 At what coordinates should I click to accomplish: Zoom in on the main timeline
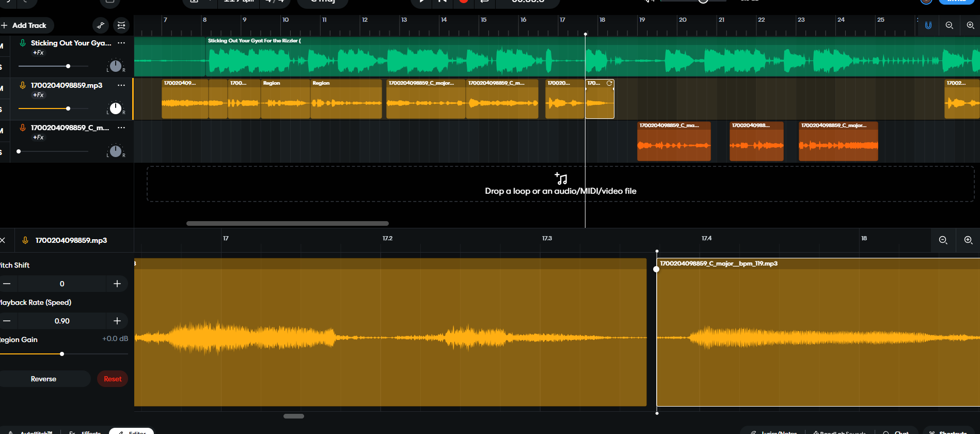pos(970,25)
